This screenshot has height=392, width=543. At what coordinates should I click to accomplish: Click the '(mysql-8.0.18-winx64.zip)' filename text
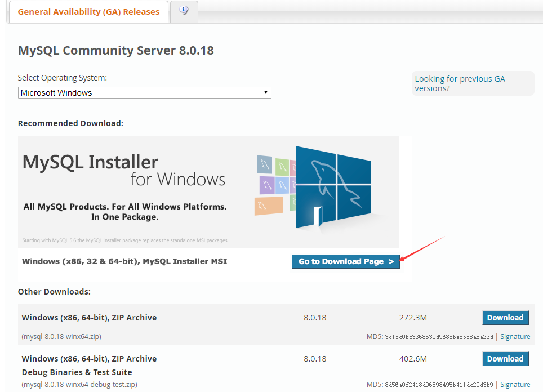[61, 337]
